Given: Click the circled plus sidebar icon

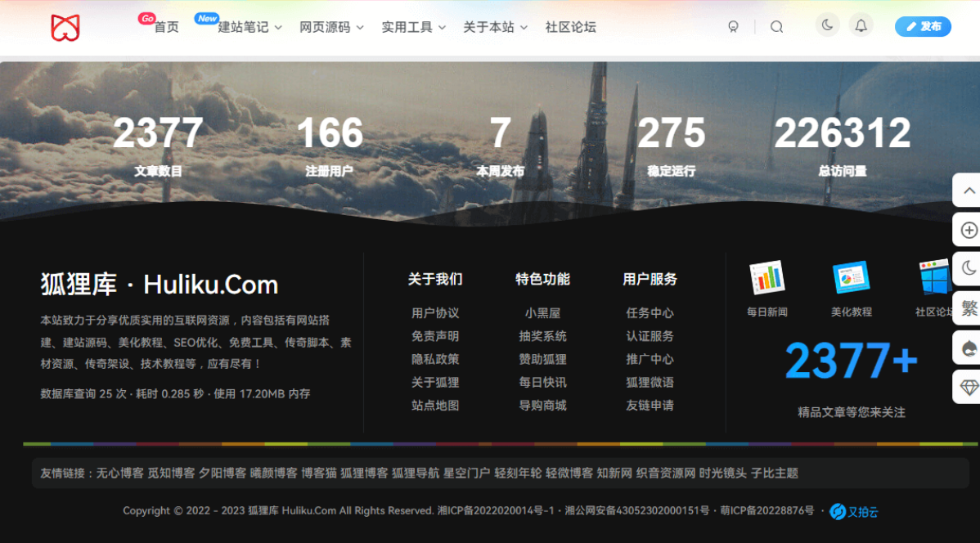Looking at the screenshot, I should (968, 230).
